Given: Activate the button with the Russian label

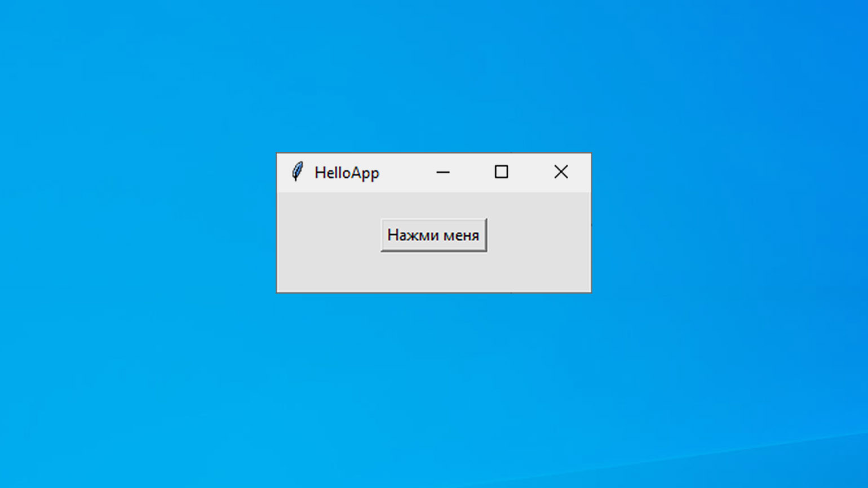Looking at the screenshot, I should 433,235.
